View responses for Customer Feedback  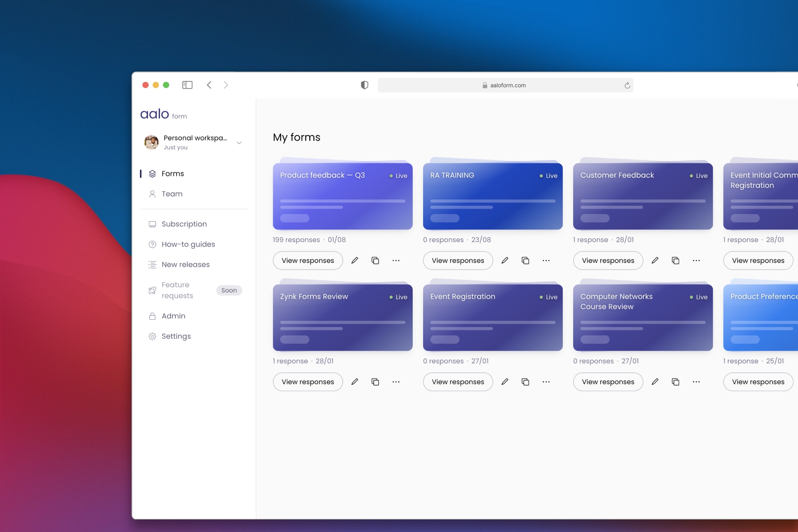click(x=608, y=261)
